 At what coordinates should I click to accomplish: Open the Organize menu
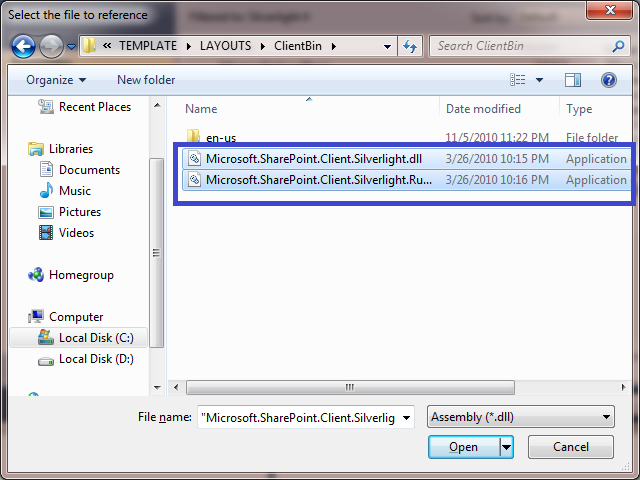[56, 80]
